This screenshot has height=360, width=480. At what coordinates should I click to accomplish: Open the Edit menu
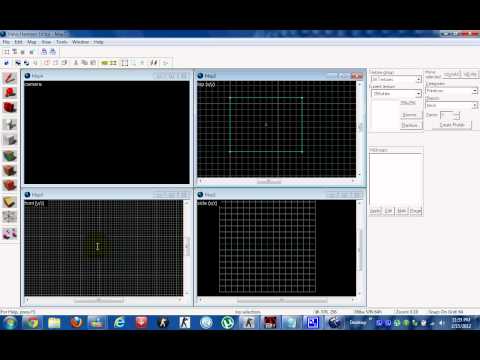(x=18, y=42)
